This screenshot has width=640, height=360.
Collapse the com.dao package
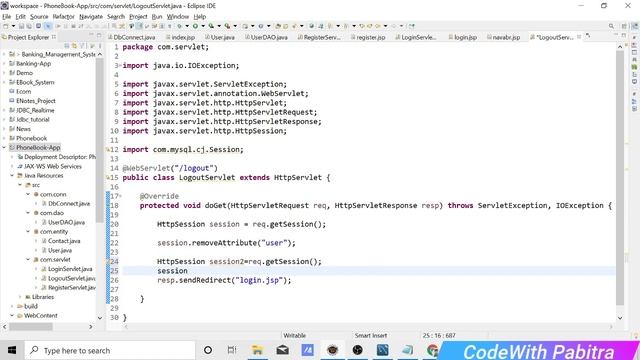(x=28, y=213)
